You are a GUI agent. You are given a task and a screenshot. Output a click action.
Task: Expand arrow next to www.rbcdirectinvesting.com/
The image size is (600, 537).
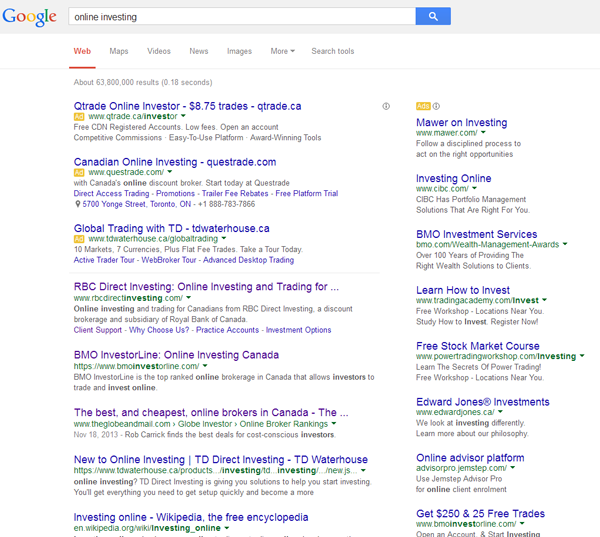[188, 298]
